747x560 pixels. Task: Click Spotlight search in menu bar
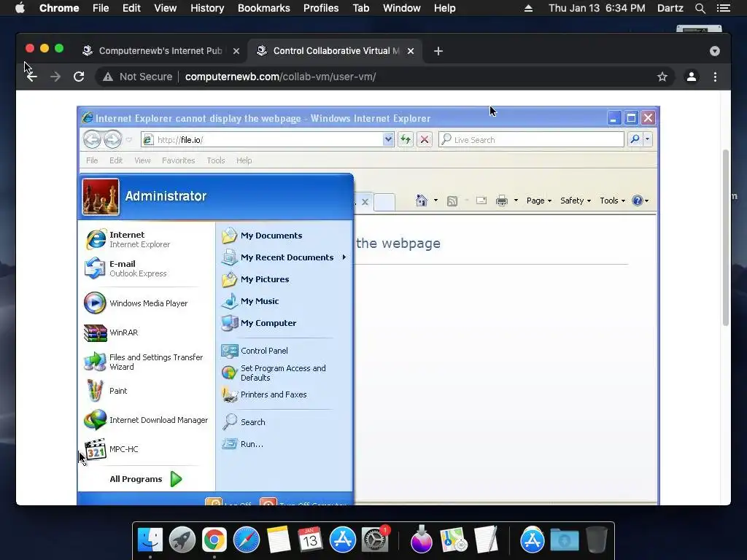700,8
